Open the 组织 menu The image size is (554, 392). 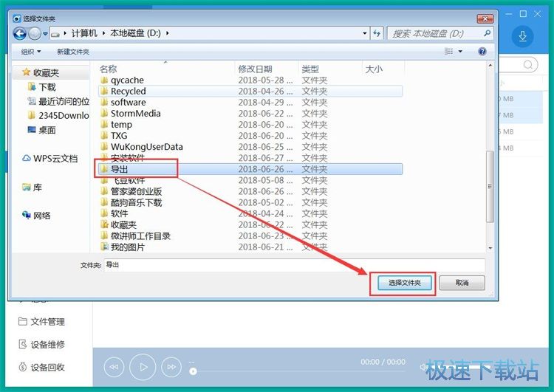(31, 52)
